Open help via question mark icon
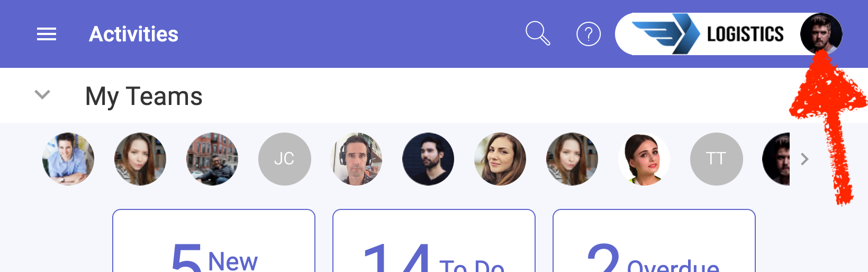The image size is (868, 272). point(589,34)
